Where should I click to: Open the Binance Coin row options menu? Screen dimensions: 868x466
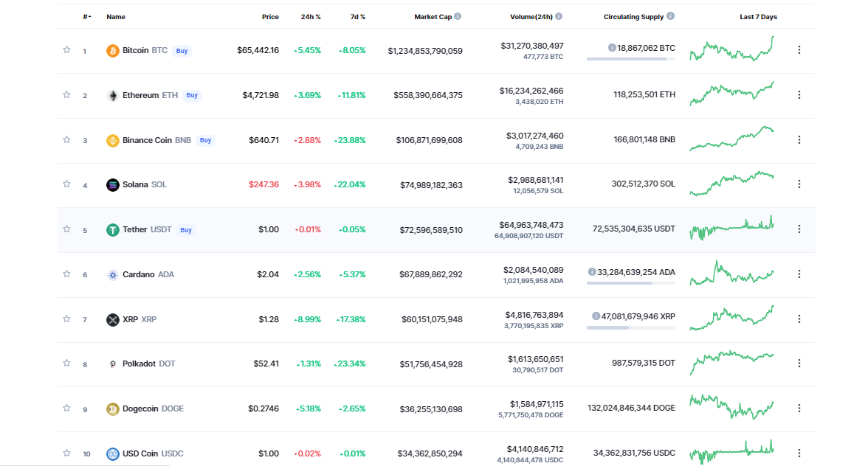799,140
